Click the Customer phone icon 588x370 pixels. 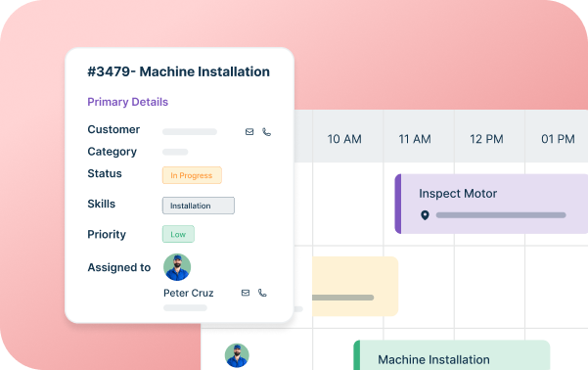[266, 132]
